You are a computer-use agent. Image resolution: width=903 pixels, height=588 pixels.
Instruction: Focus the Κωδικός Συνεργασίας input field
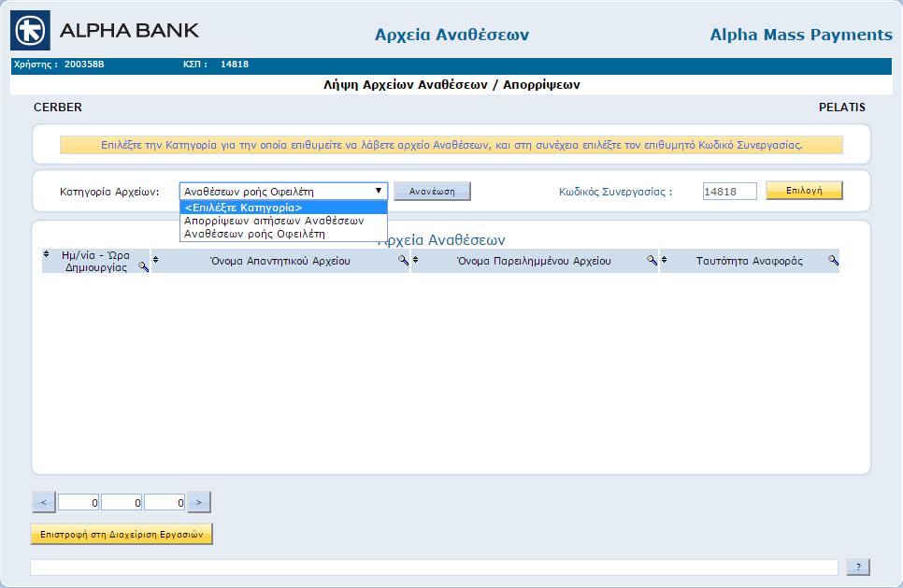click(730, 192)
